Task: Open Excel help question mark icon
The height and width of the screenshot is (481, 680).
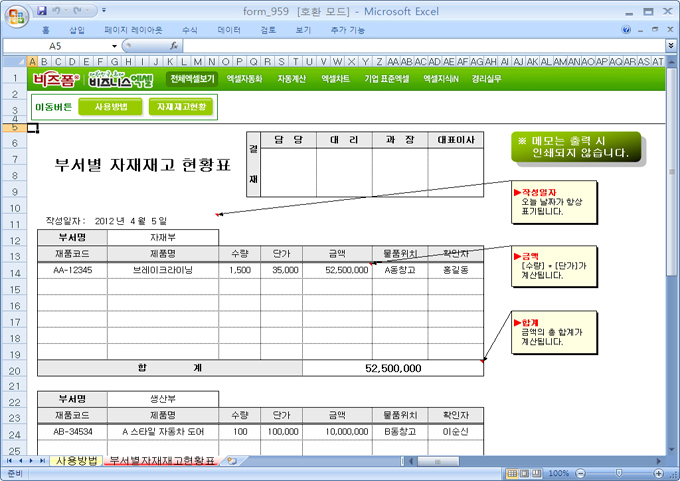Action: click(626, 29)
